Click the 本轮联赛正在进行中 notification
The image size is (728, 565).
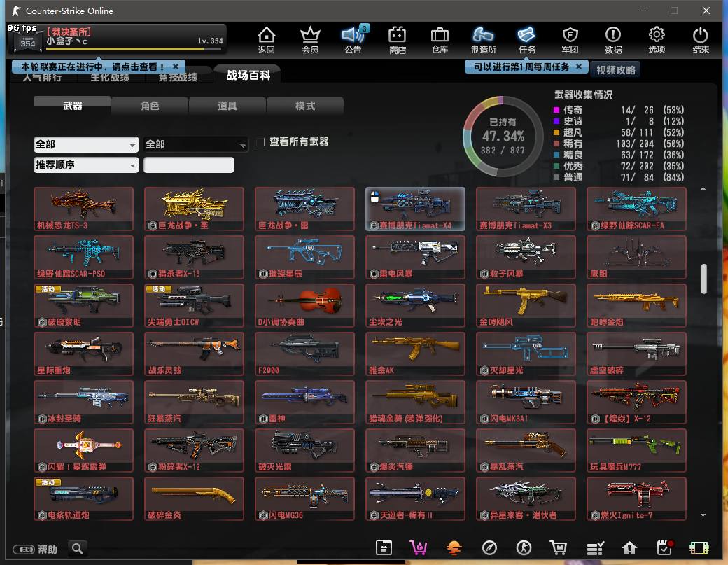pyautogui.click(x=92, y=67)
